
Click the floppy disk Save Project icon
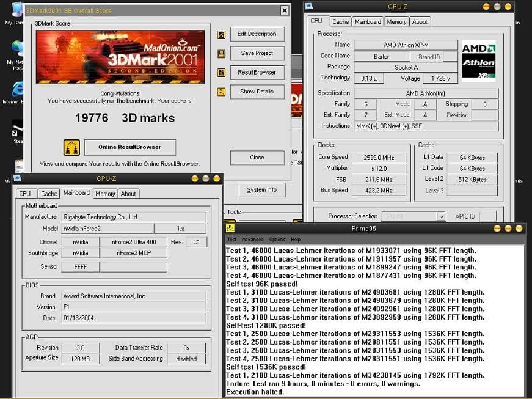[221, 54]
